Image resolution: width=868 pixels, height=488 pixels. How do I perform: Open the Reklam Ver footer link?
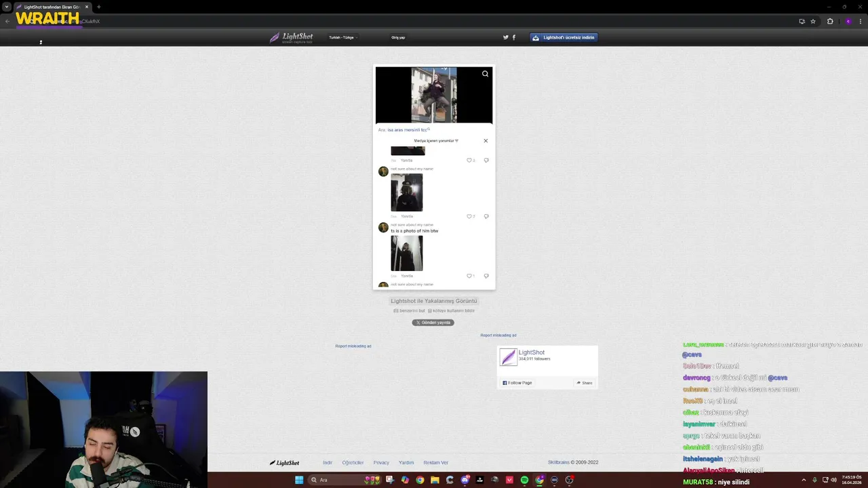(435, 462)
